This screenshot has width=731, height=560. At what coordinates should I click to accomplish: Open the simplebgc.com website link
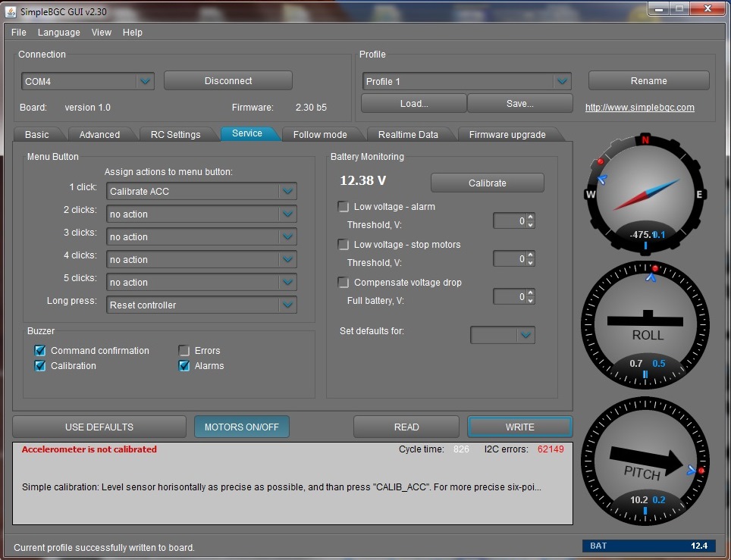click(639, 108)
